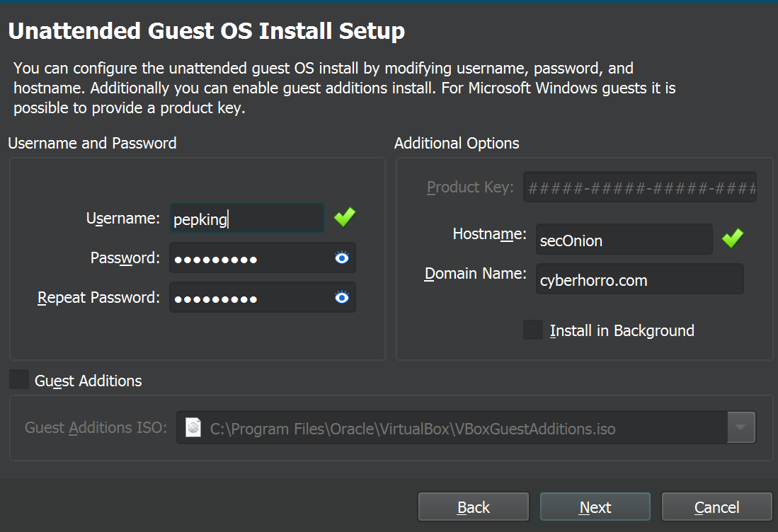
Task: Expand the Guest Additions ISO dropdown arrow
Action: [x=740, y=427]
